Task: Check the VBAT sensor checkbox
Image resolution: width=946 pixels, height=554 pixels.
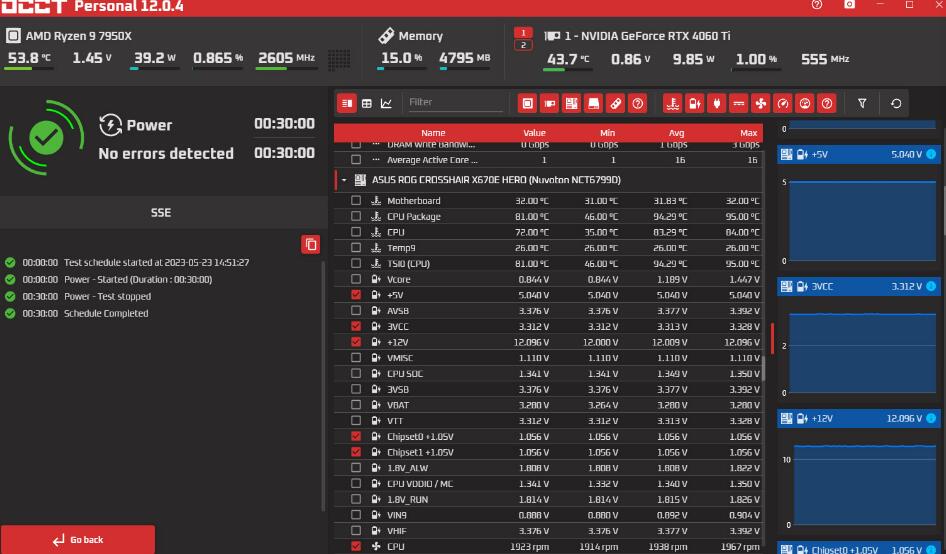Action: [356, 405]
